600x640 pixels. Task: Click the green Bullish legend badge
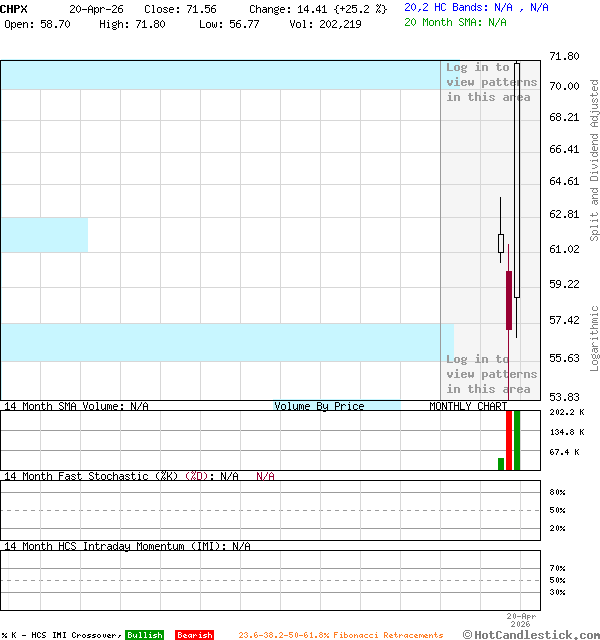pyautogui.click(x=144, y=635)
